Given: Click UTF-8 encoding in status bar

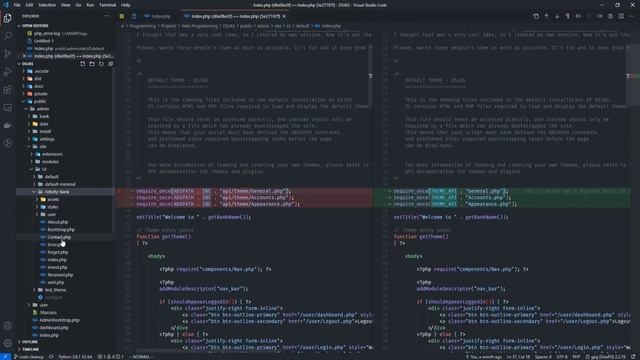Looking at the screenshot, I should point(562,357).
